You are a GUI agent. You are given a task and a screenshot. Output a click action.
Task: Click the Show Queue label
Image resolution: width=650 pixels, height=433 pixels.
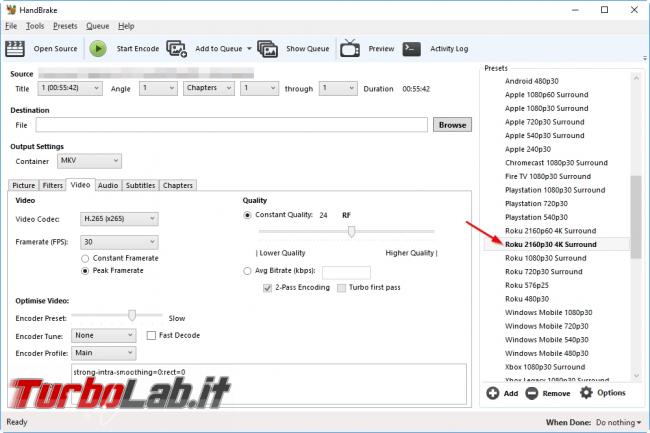pos(308,49)
